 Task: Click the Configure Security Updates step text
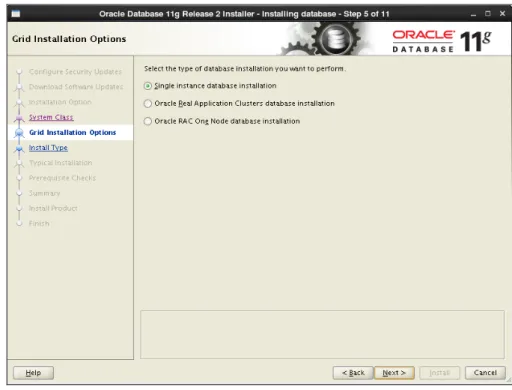pyautogui.click(x=75, y=72)
